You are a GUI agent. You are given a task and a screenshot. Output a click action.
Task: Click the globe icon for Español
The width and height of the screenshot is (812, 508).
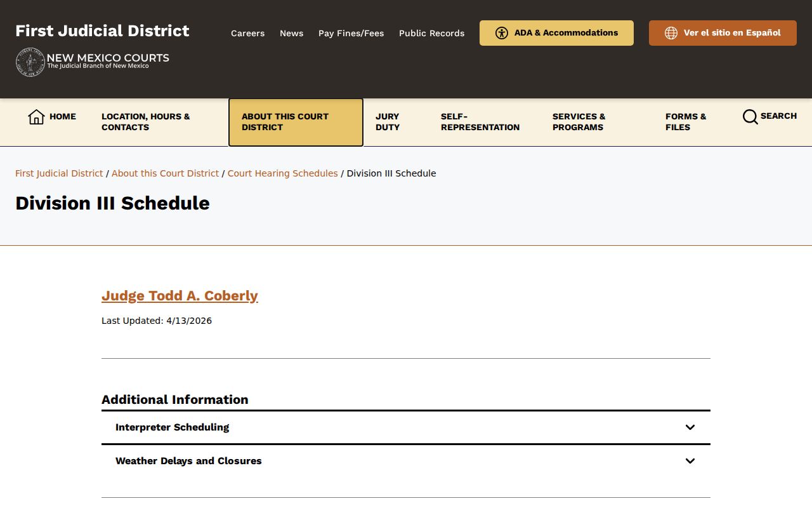671,33
